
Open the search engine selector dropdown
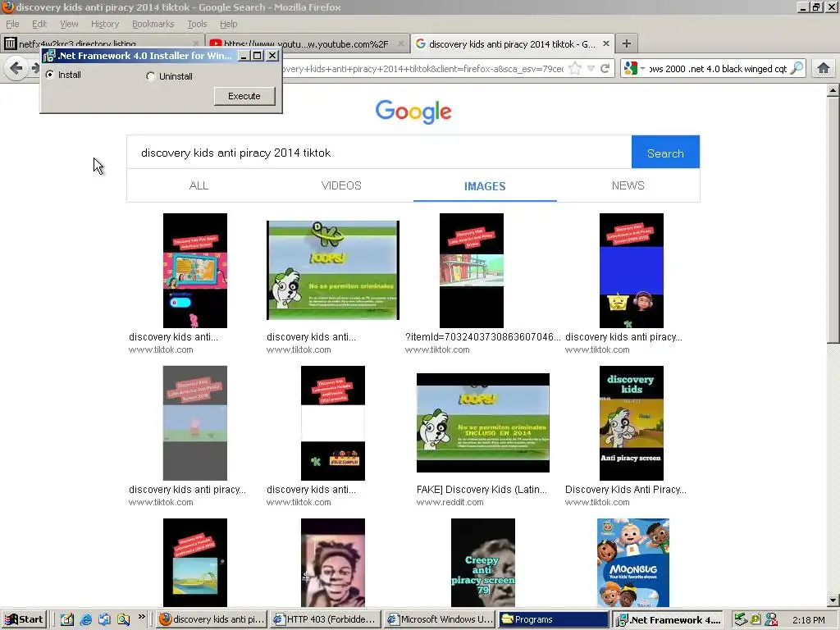point(634,68)
